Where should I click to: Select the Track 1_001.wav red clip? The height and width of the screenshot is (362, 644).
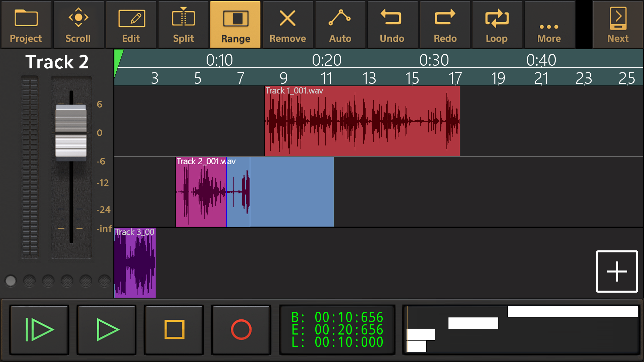point(362,121)
